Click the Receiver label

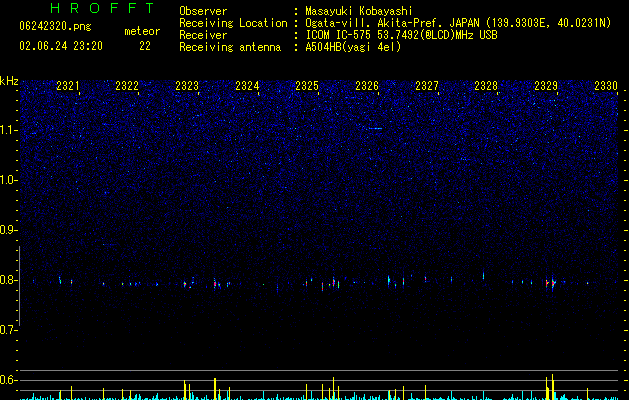(x=203, y=35)
